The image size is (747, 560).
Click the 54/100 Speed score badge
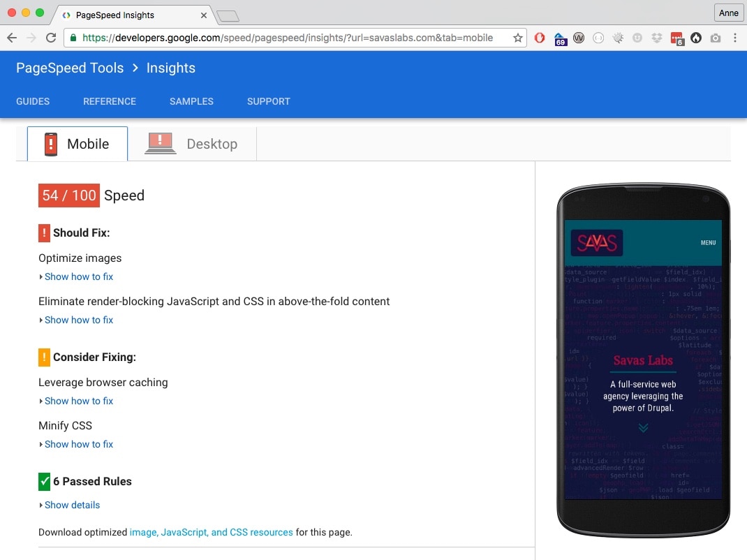pos(68,196)
